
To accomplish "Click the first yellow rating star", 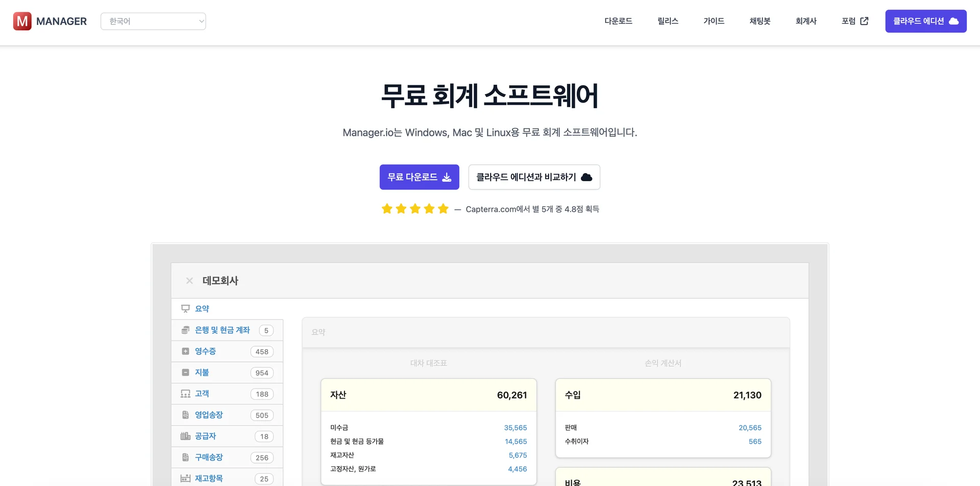I will (387, 209).
